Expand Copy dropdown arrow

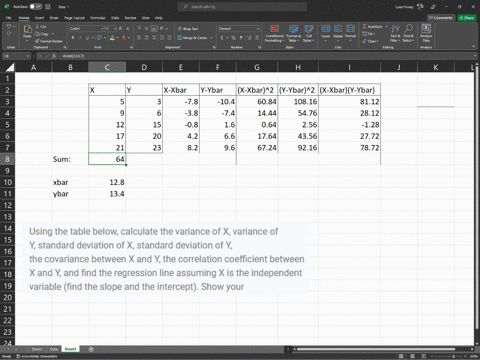pos(53,34)
